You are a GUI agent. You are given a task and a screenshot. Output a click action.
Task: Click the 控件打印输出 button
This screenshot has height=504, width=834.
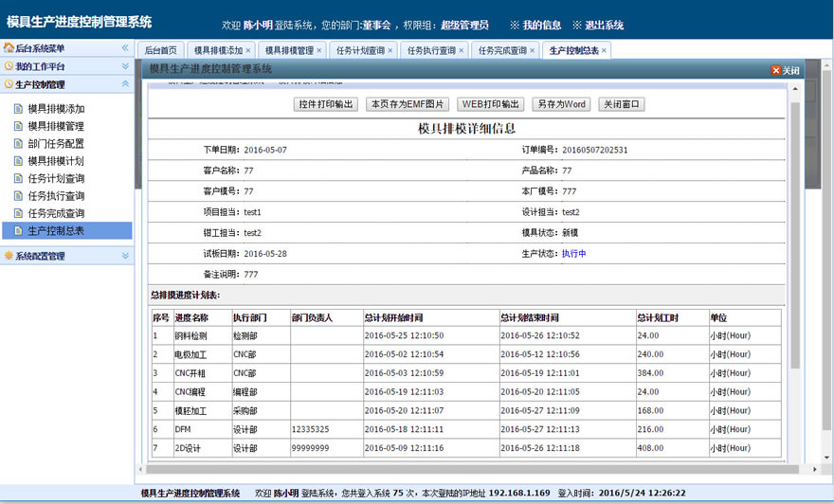325,104
